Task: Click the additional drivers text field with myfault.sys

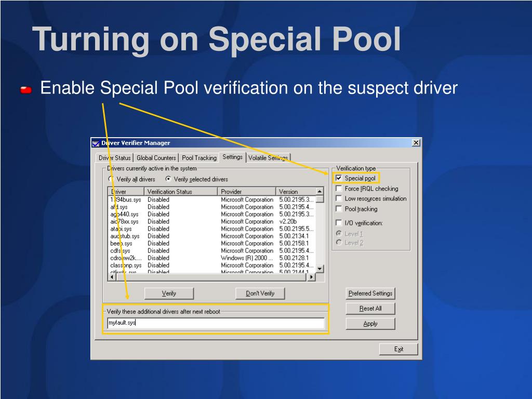Action: [x=216, y=323]
